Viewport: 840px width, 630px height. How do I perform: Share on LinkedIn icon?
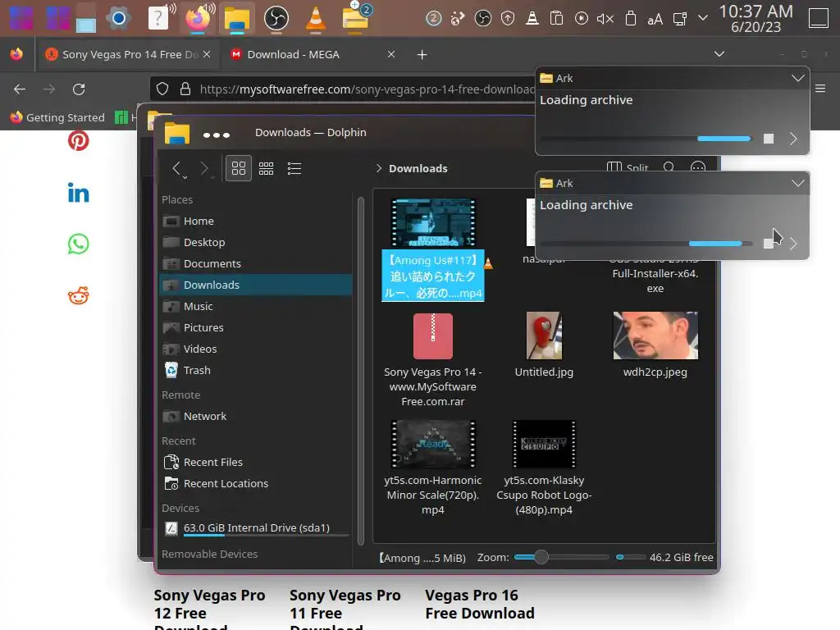click(78, 193)
